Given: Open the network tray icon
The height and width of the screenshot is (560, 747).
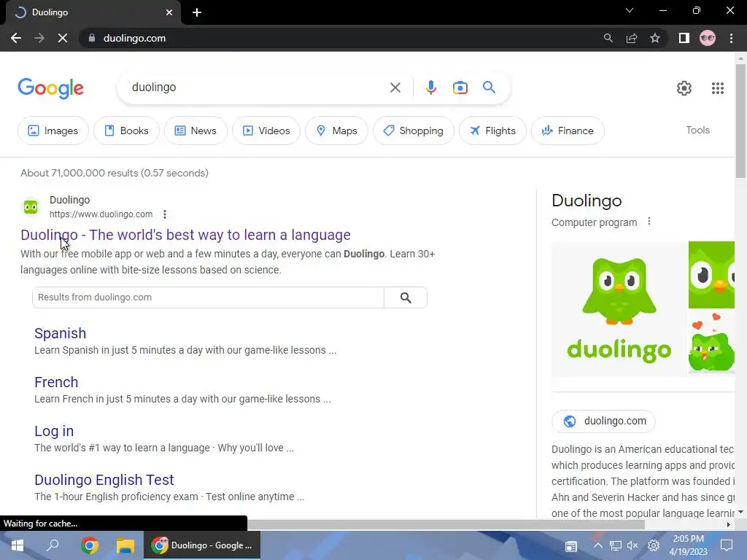Looking at the screenshot, I should click(615, 545).
